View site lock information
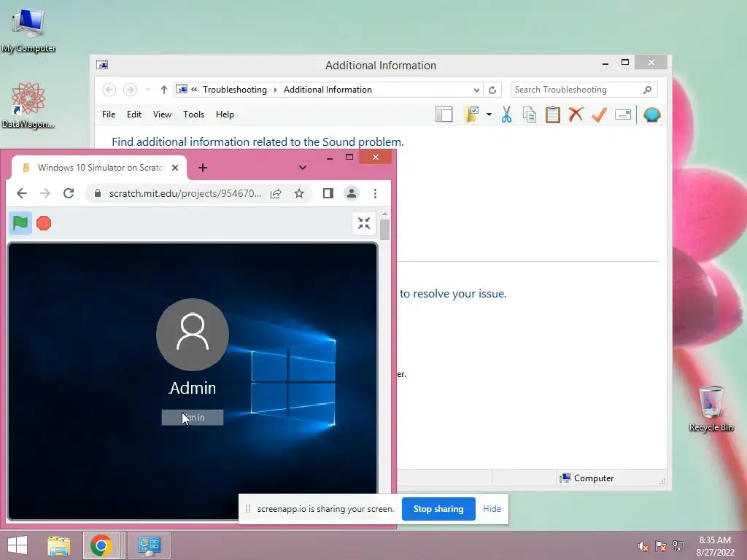Screen dimensions: 747x560 (x=98, y=193)
